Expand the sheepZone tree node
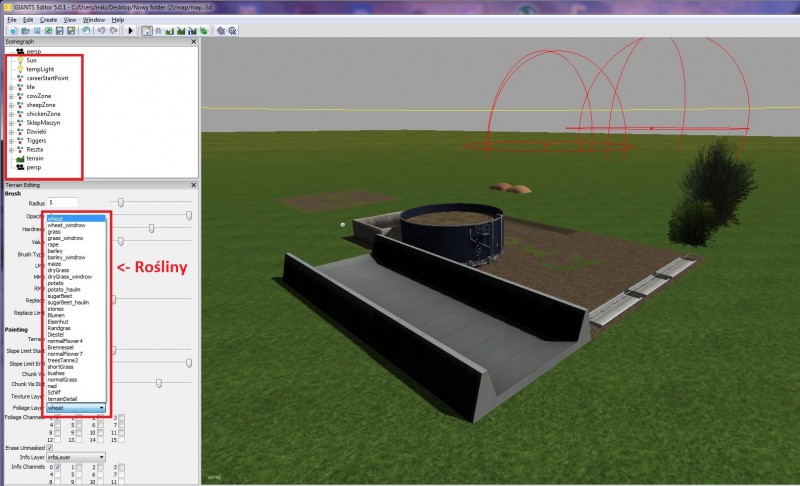Image resolution: width=800 pixels, height=486 pixels. click(11, 105)
